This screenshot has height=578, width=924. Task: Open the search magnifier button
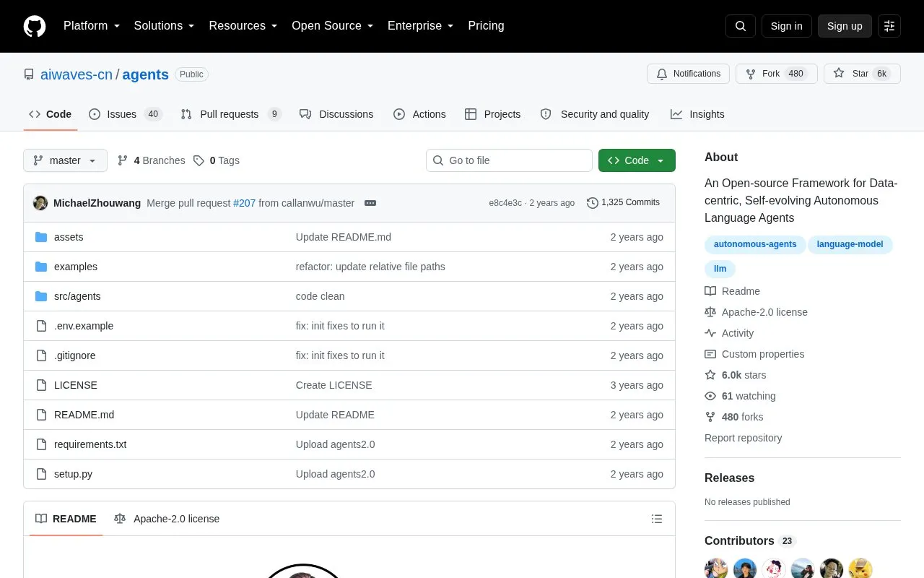(741, 26)
